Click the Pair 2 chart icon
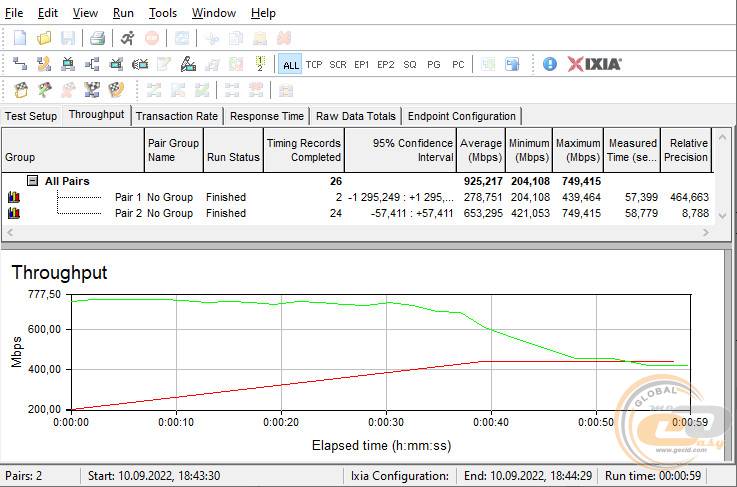Viewport: 737px width, 487px height. coord(14,213)
